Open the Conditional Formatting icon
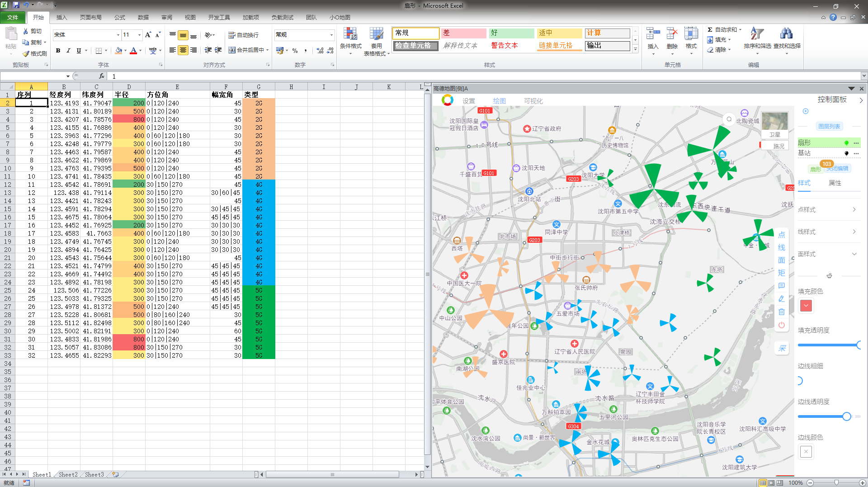868x487 pixels. click(350, 34)
